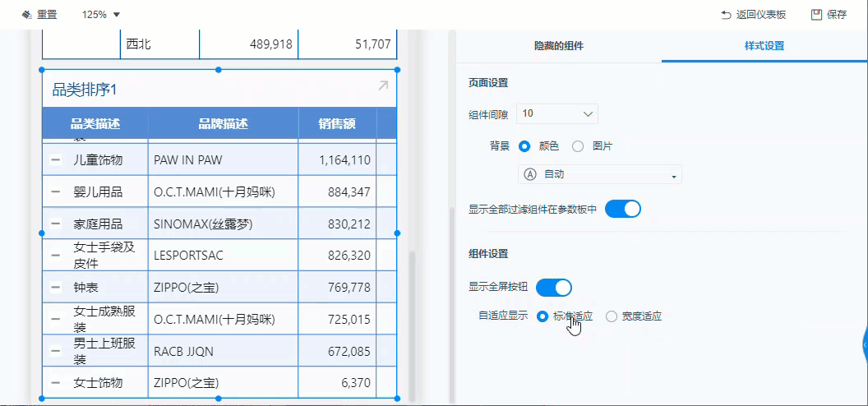Open the 组件间隙 dropdown showing 10
868x406 pixels.
[x=557, y=113]
